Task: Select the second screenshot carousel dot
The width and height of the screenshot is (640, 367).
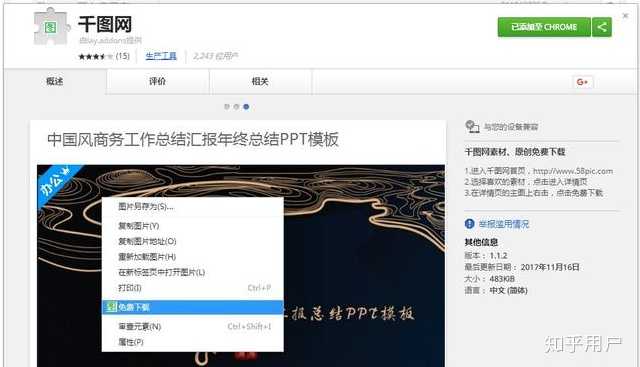Action: click(236, 107)
